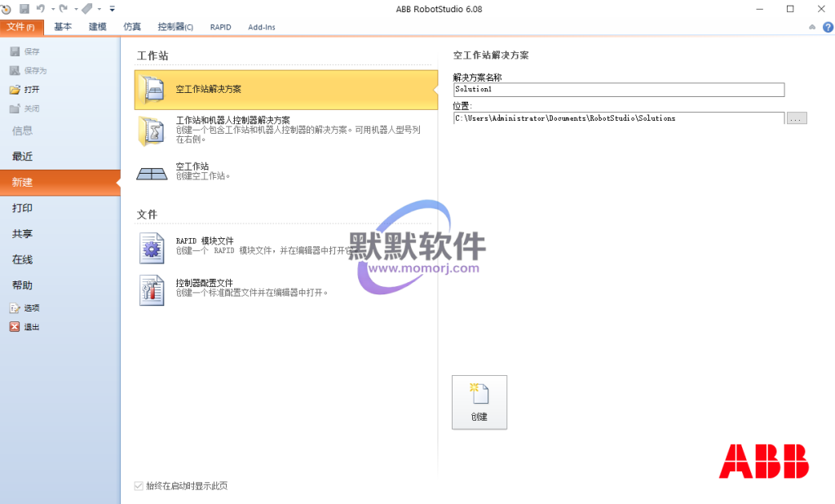Switch to the 建模 ribbon tab
This screenshot has height=504, width=835.
tap(98, 27)
